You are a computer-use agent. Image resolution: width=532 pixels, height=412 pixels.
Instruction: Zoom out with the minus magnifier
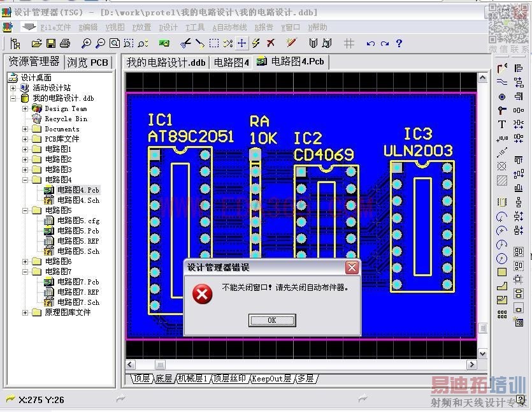click(x=100, y=43)
